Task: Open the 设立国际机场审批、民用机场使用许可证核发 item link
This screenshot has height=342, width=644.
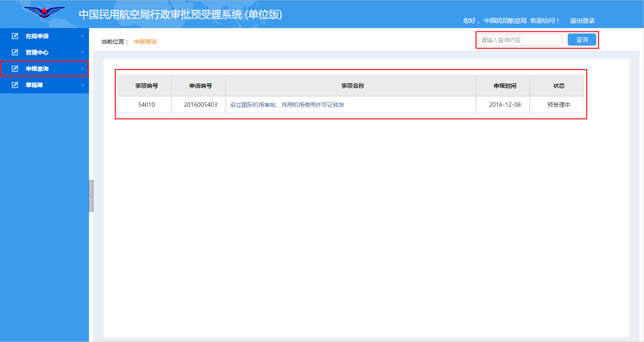Action: [x=287, y=105]
